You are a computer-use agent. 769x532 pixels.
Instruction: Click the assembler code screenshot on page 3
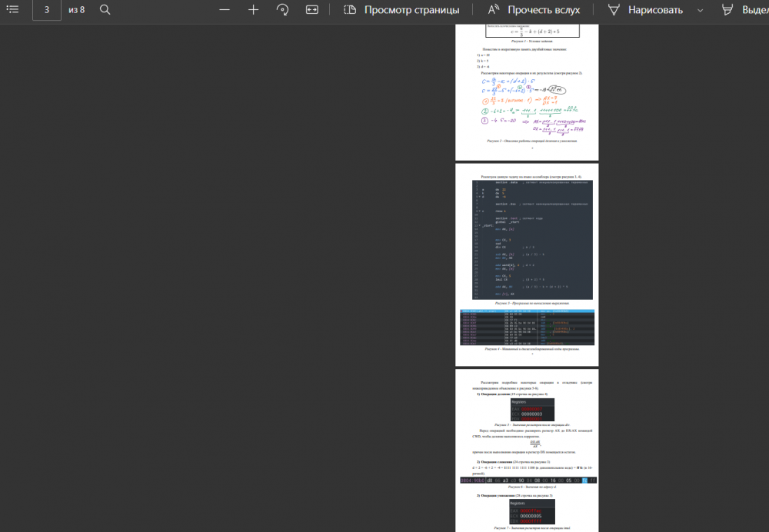coord(533,240)
